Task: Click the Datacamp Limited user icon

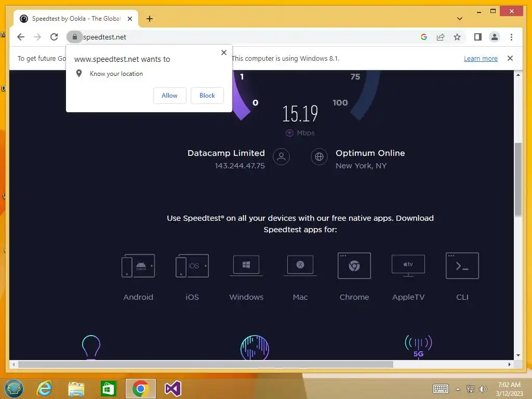Action: pyautogui.click(x=281, y=157)
